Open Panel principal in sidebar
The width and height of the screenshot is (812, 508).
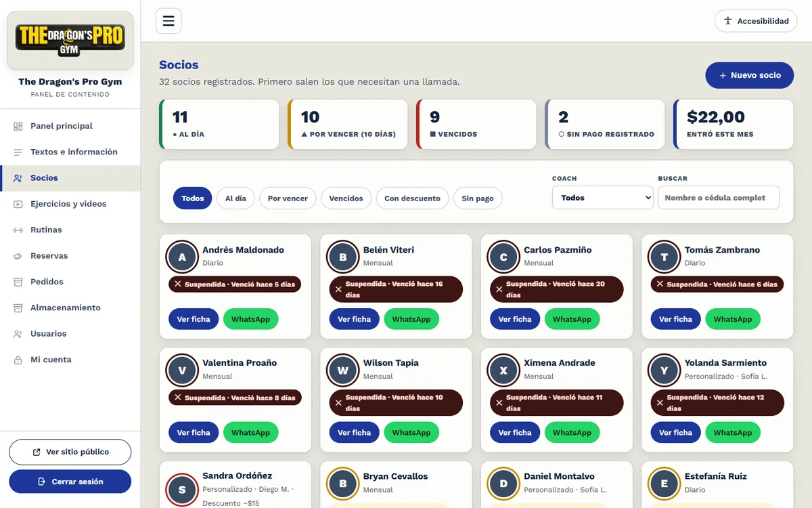pyautogui.click(x=70, y=126)
